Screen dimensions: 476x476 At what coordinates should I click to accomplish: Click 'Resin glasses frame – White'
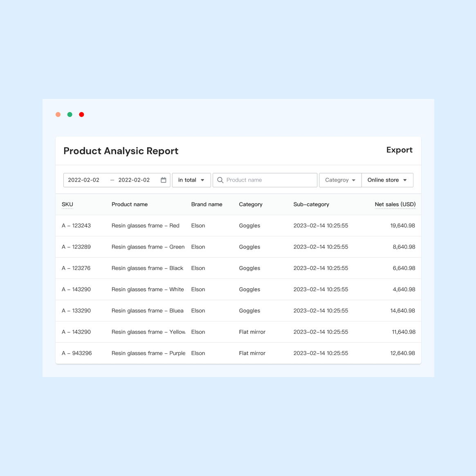[148, 289]
